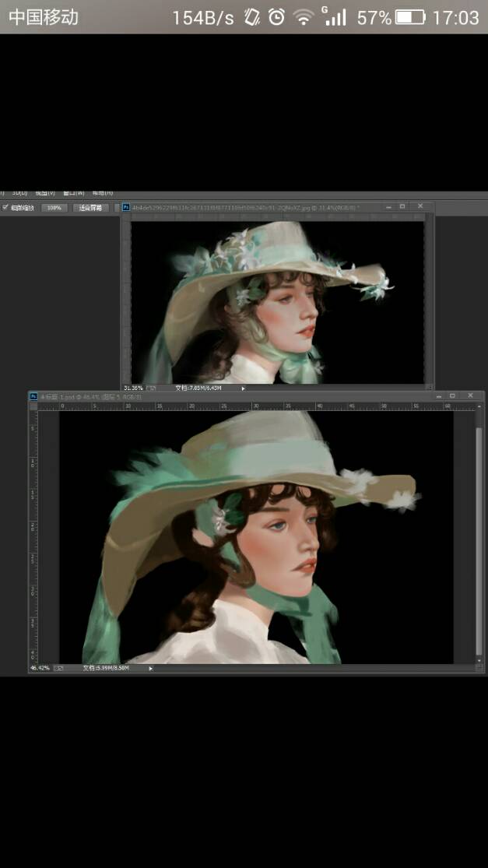Open the 帮助(H) menu

(x=103, y=192)
